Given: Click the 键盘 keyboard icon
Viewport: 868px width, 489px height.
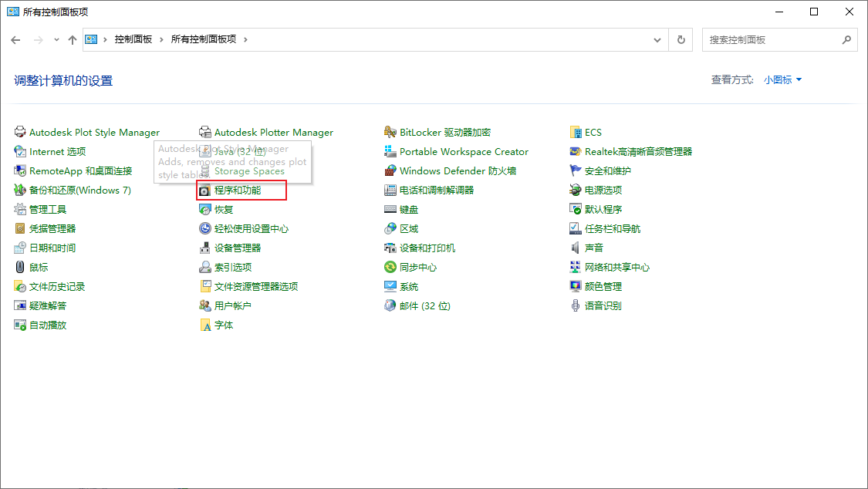Looking at the screenshot, I should 390,210.
